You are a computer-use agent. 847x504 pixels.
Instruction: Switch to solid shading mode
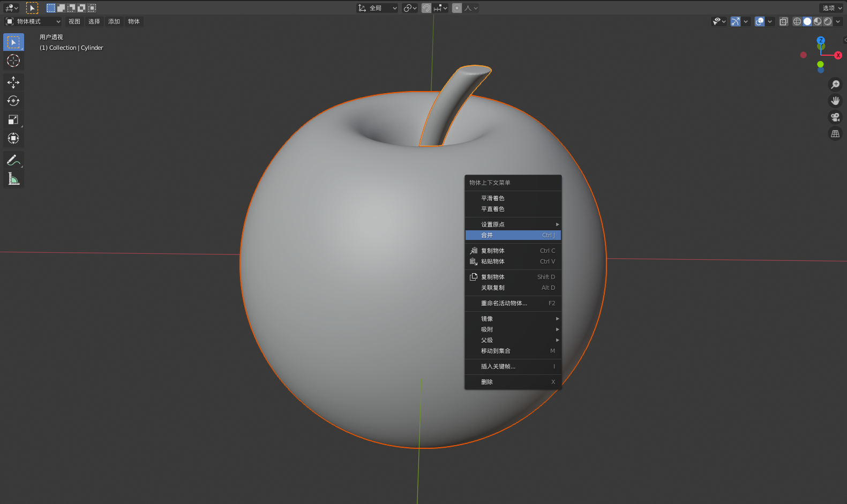807,21
